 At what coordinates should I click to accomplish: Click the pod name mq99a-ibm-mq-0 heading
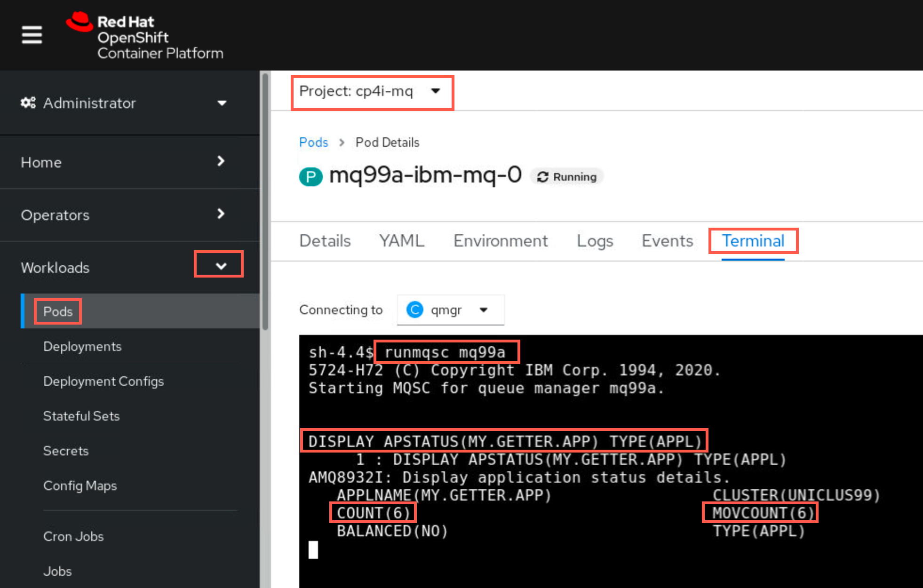click(x=425, y=175)
